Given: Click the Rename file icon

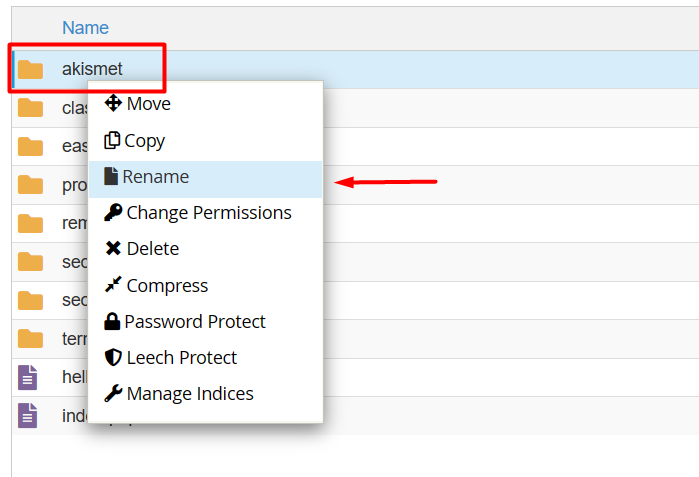Looking at the screenshot, I should 111,177.
